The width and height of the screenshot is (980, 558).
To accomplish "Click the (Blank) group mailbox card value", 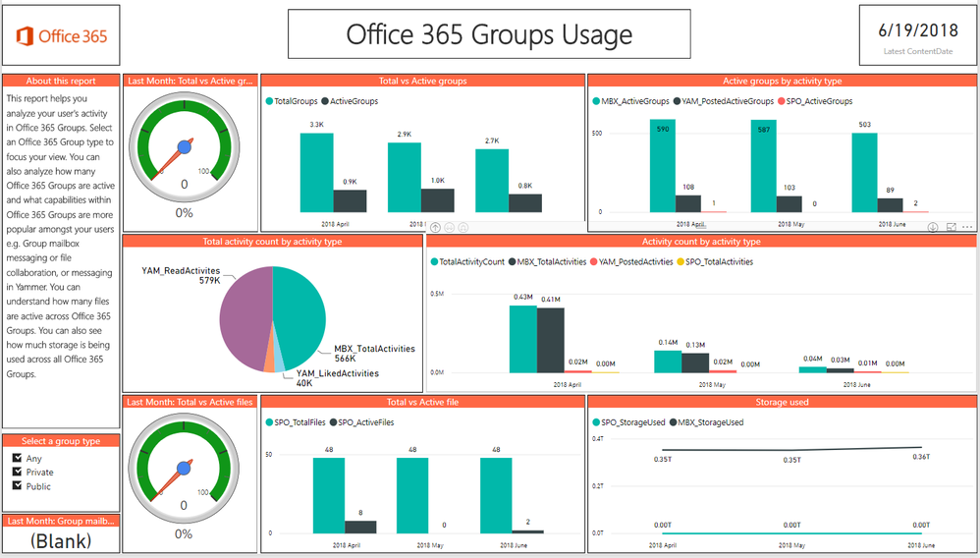I will click(61, 540).
